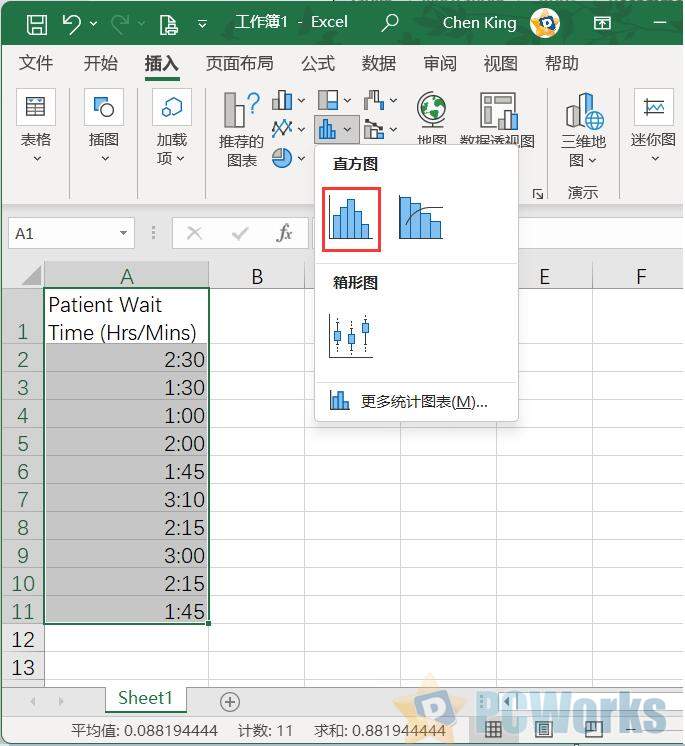Click the Page Break Preview status icon
This screenshot has width=685, height=746.
(x=593, y=728)
